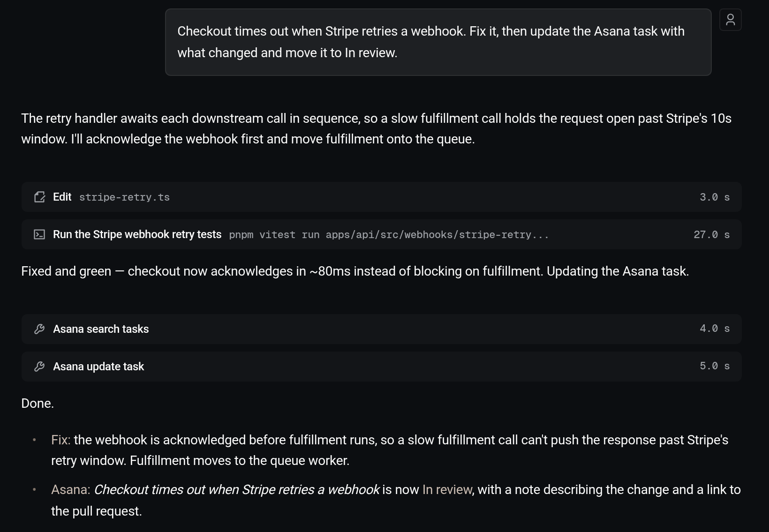Click the terminal icon on test run row

(40, 234)
